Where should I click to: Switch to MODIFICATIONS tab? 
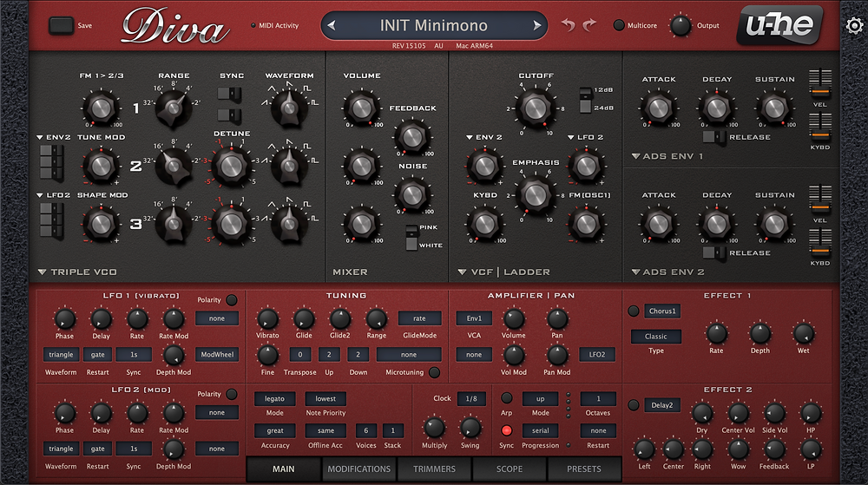358,469
